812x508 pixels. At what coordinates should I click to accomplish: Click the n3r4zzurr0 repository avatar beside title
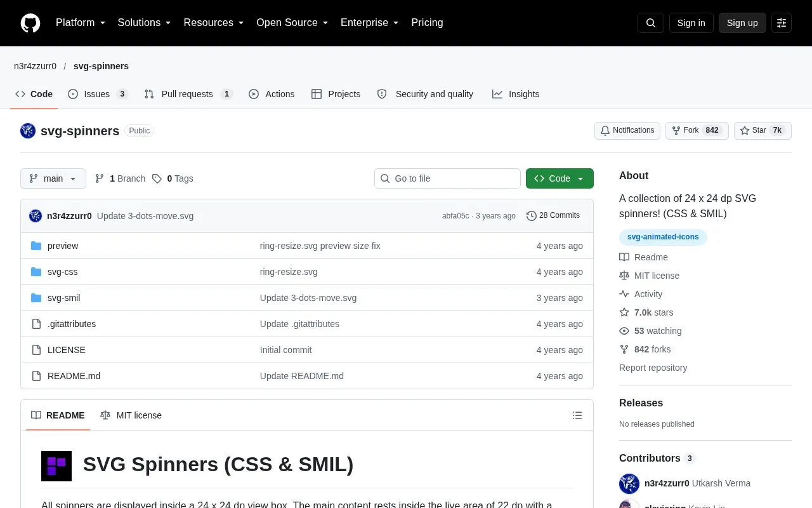[28, 131]
